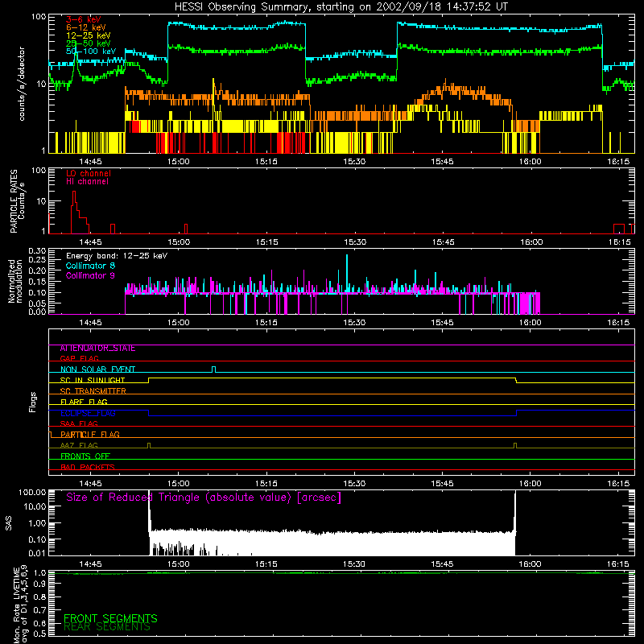Click the HESSI Observing Summary title

341,7
